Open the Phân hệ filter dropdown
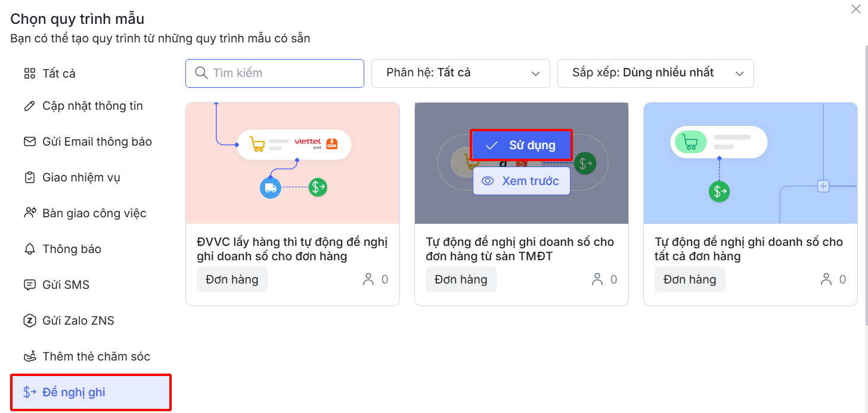868x413 pixels. (x=460, y=73)
